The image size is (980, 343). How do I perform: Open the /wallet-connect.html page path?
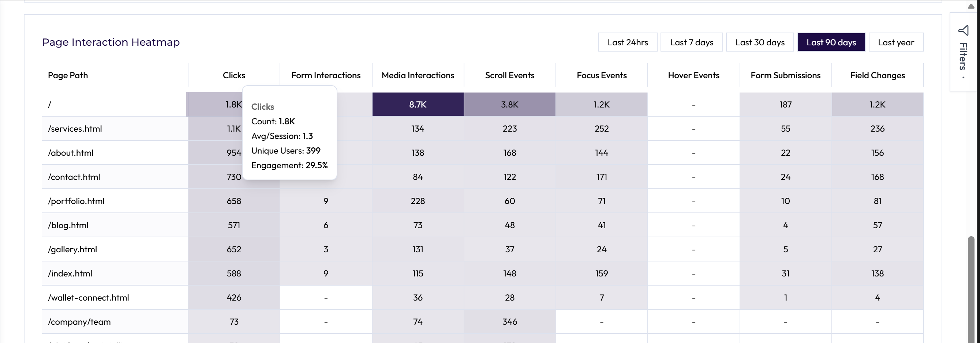[88, 297]
